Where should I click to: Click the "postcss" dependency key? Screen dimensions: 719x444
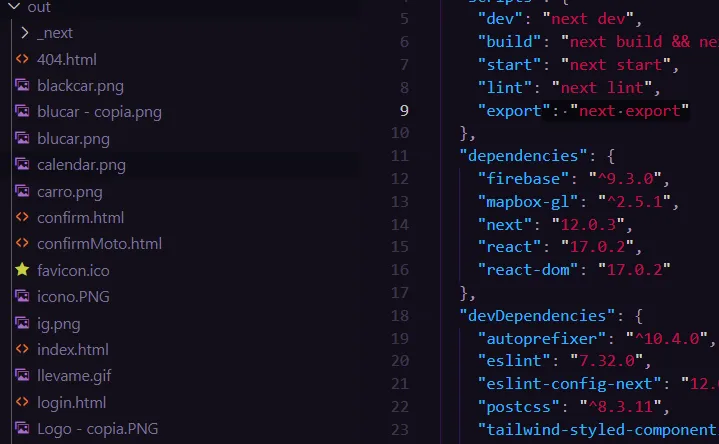pos(518,407)
